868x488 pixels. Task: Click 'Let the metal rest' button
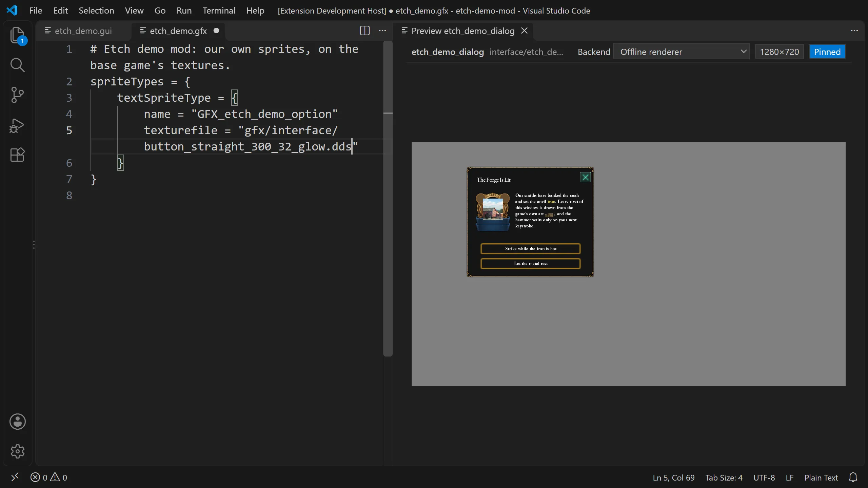531,263
